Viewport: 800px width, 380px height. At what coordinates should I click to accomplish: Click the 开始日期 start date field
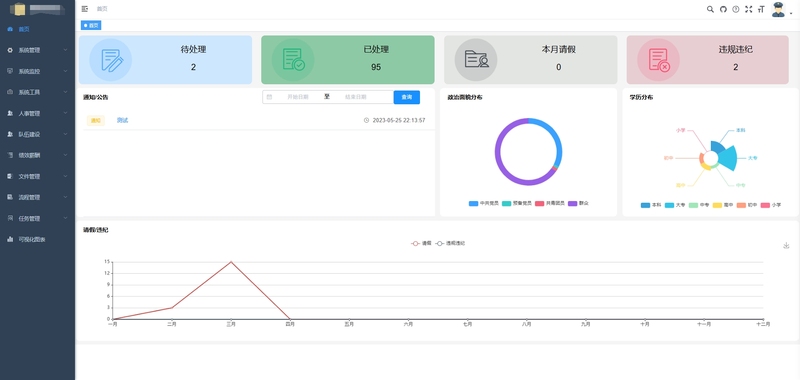tap(297, 97)
